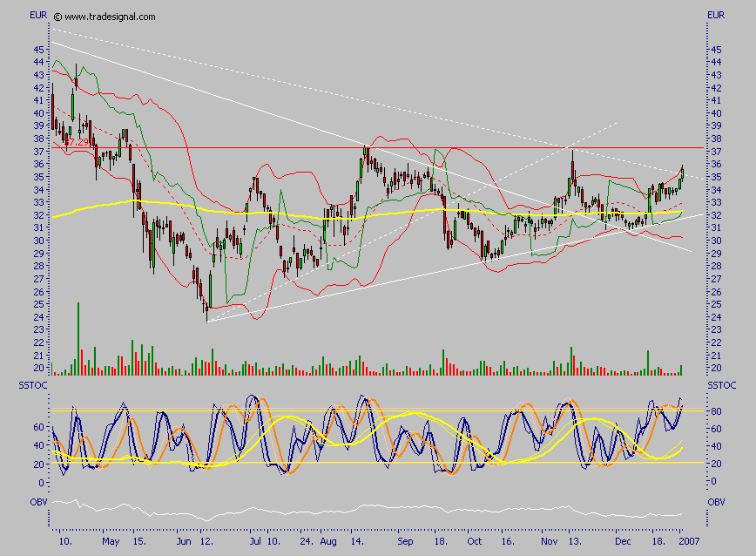The width and height of the screenshot is (756, 556).
Task: Click the 45 tick on the right price axis
Action: coord(716,50)
